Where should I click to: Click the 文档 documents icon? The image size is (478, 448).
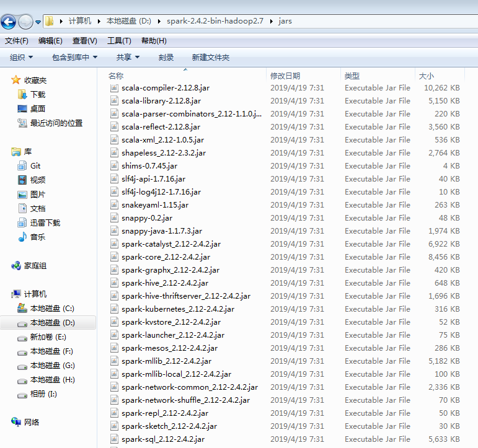click(22, 208)
